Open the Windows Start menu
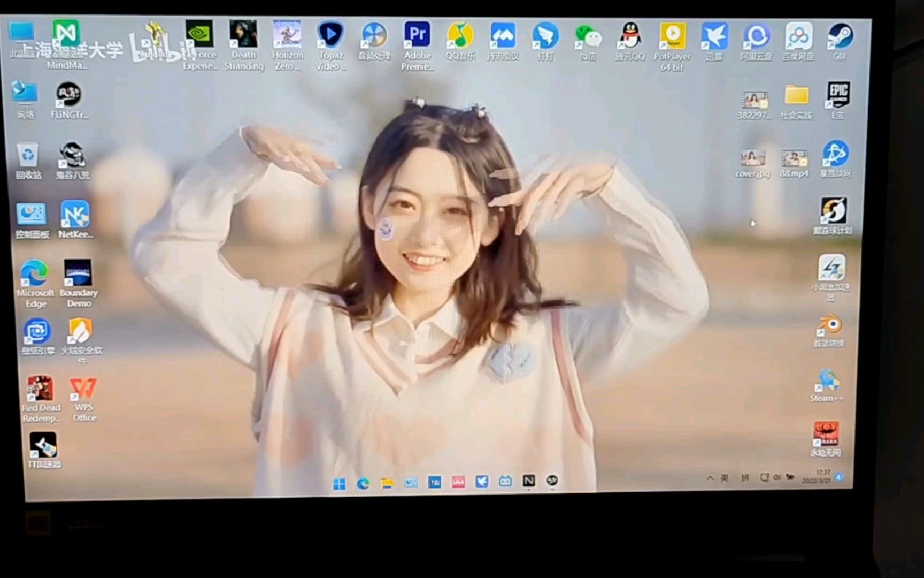 (x=339, y=484)
